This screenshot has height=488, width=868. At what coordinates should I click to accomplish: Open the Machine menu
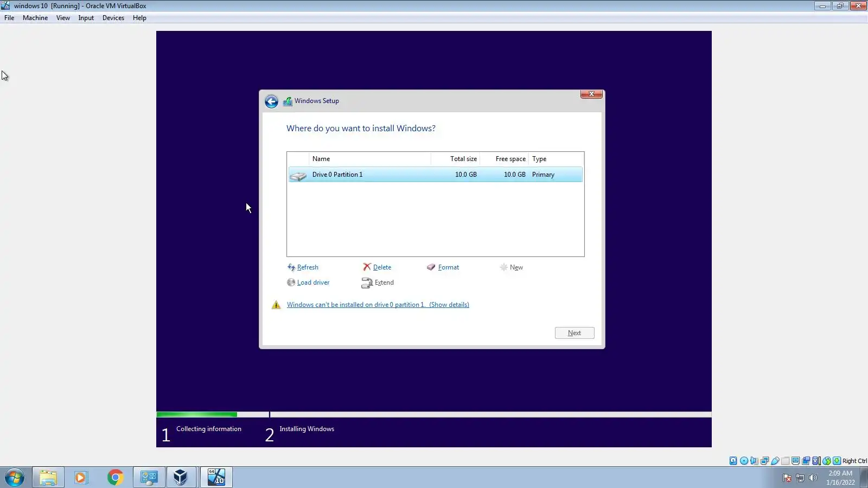tap(35, 18)
